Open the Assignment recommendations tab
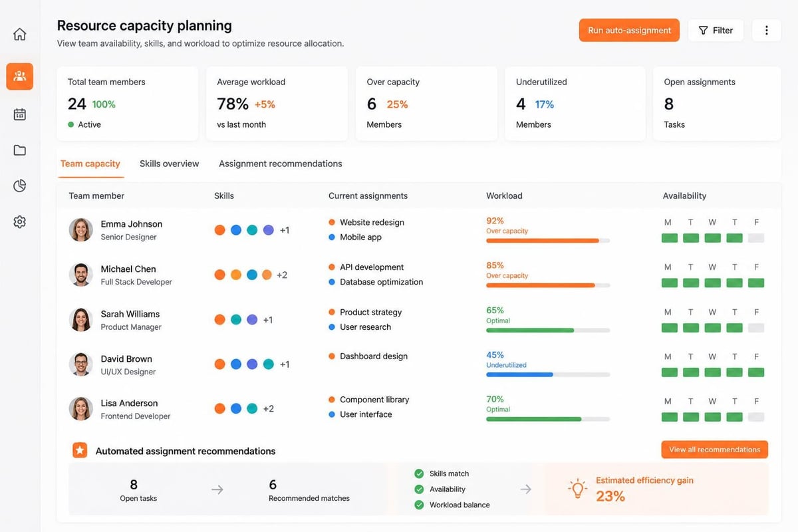The width and height of the screenshot is (798, 532). pyautogui.click(x=281, y=164)
